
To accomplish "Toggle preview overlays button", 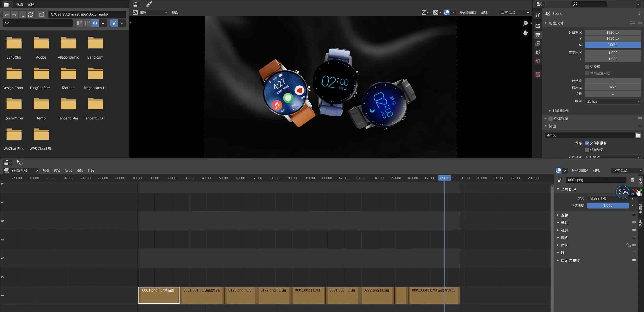I will pyautogui.click(x=447, y=12).
